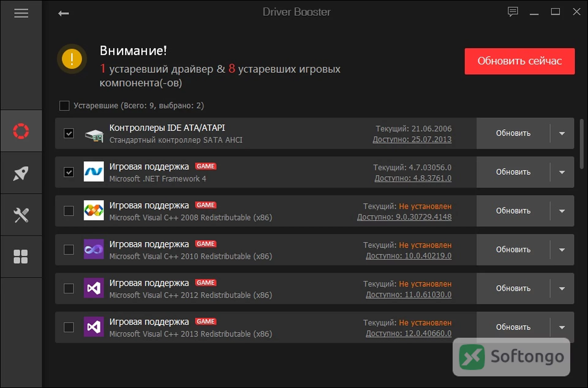
Task: Click Обновить for .NET Framework 4
Action: 513,172
